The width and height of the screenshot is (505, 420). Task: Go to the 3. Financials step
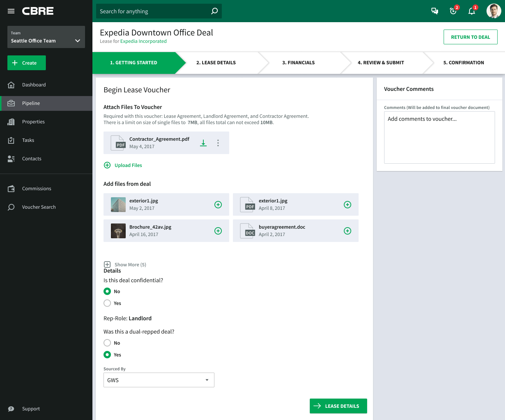click(x=298, y=63)
